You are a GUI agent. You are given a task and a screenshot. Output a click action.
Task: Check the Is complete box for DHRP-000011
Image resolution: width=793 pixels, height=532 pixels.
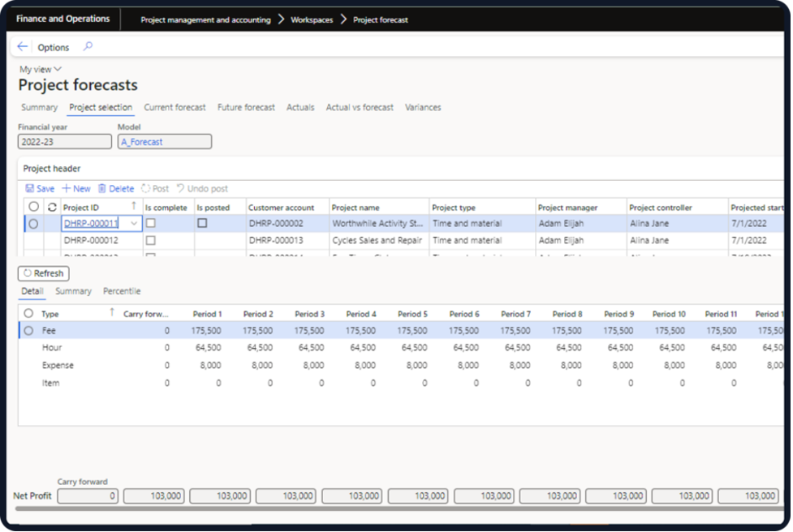(x=151, y=223)
